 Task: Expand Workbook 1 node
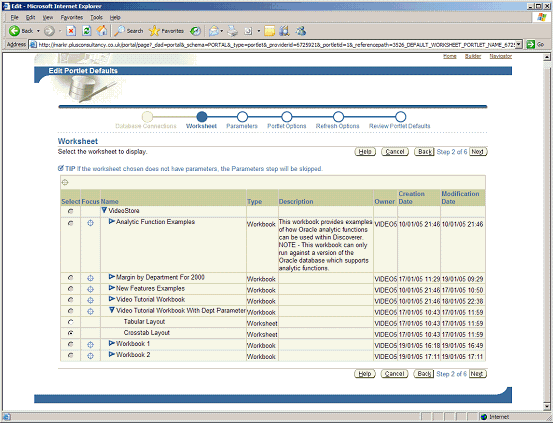coord(112,343)
